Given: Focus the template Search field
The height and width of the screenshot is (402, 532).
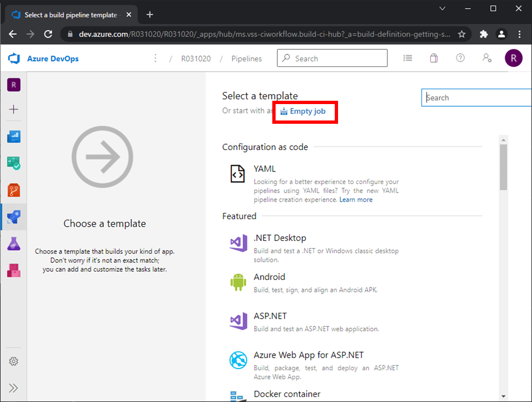Looking at the screenshot, I should pos(476,97).
